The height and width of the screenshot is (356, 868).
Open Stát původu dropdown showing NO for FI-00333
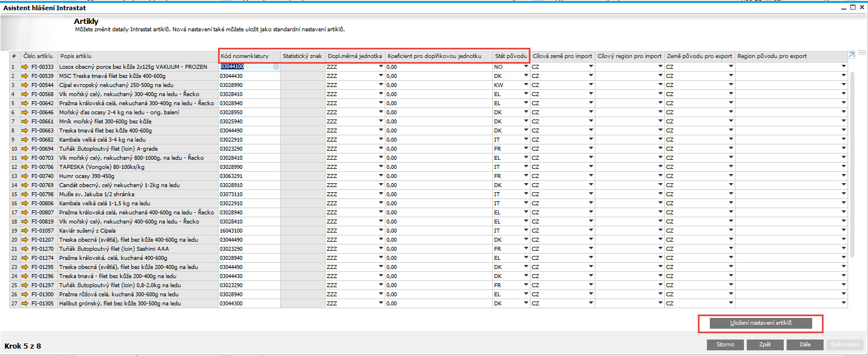coord(525,67)
